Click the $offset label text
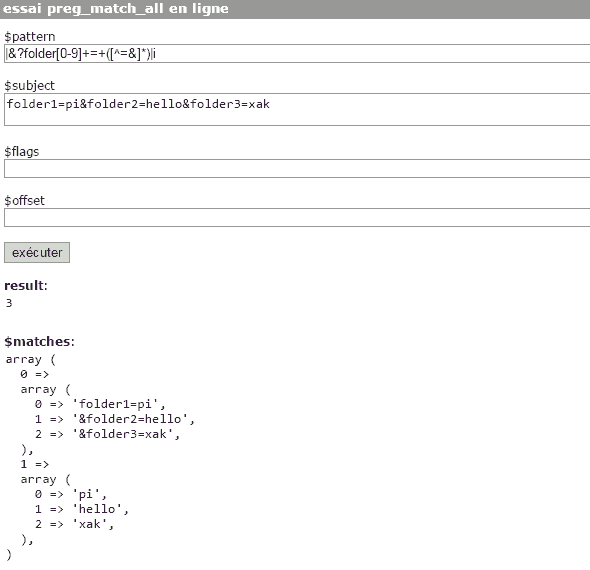590x570 pixels. click(24, 201)
